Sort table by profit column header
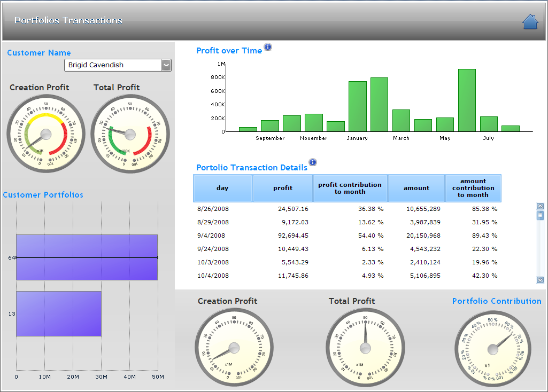Viewport: 548px width, 392px height. (283, 188)
